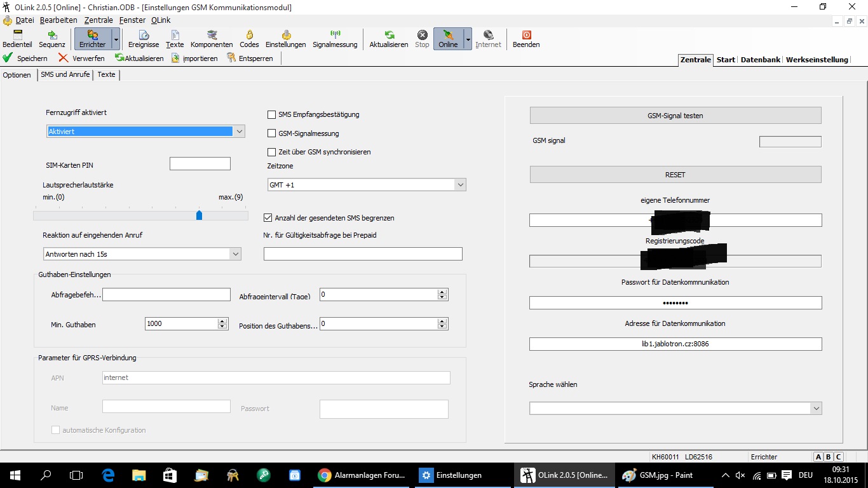
Task: Switch to the SMS und Anrufe tab
Action: click(65, 74)
